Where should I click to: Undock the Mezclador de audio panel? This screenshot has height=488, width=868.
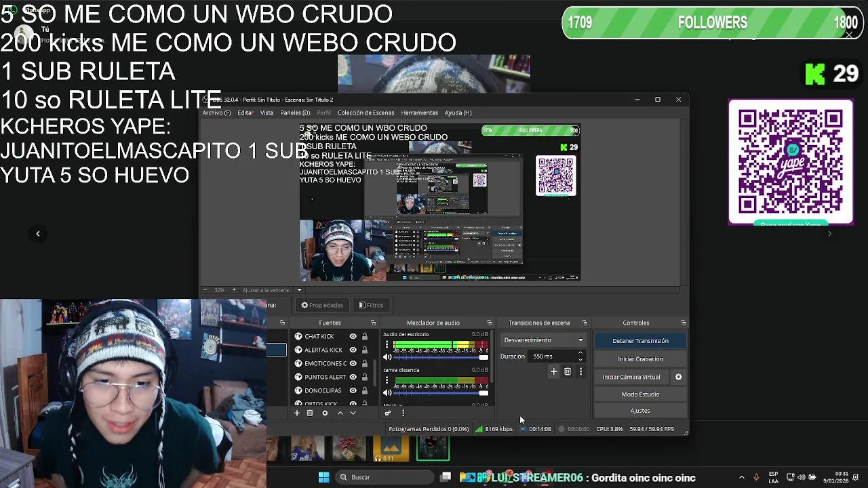click(x=490, y=323)
